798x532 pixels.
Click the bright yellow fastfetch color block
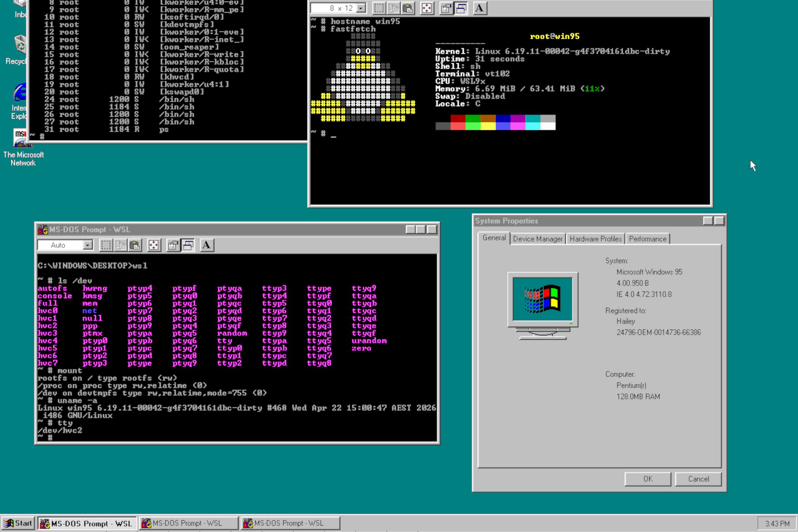[x=488, y=126]
